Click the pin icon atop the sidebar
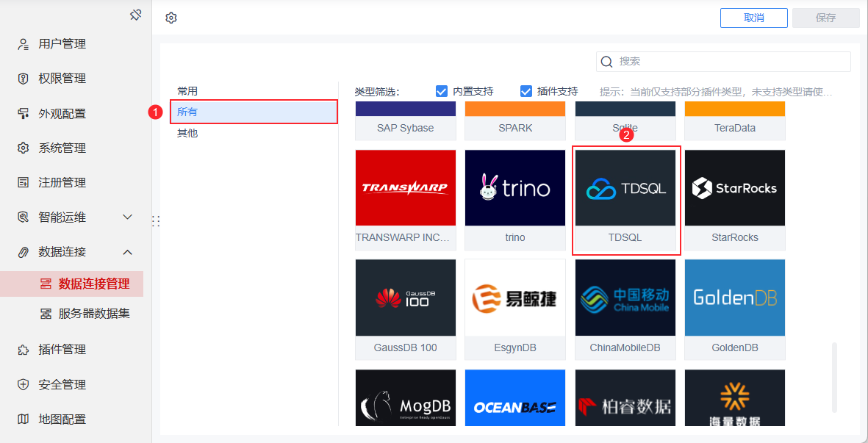 [136, 15]
